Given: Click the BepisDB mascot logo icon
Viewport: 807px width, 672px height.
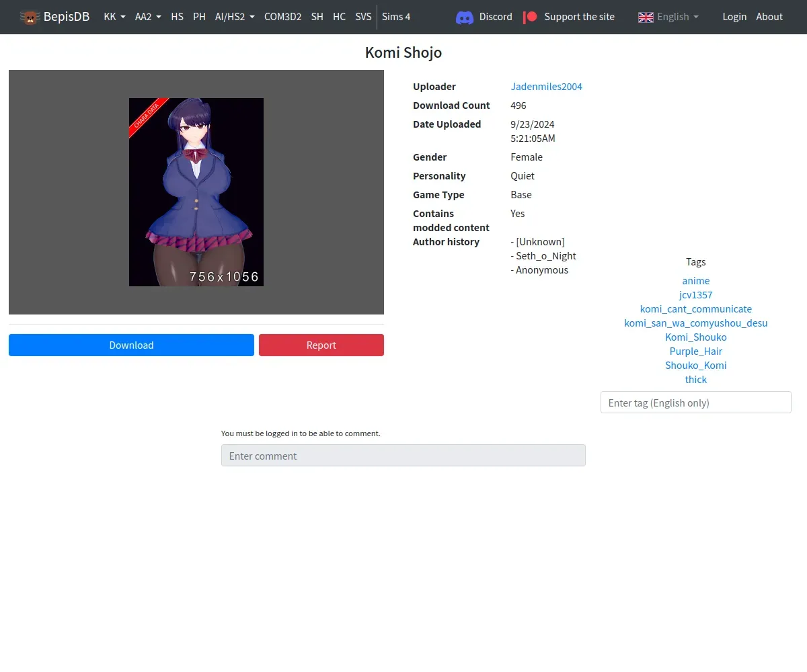Looking at the screenshot, I should 30,17.
